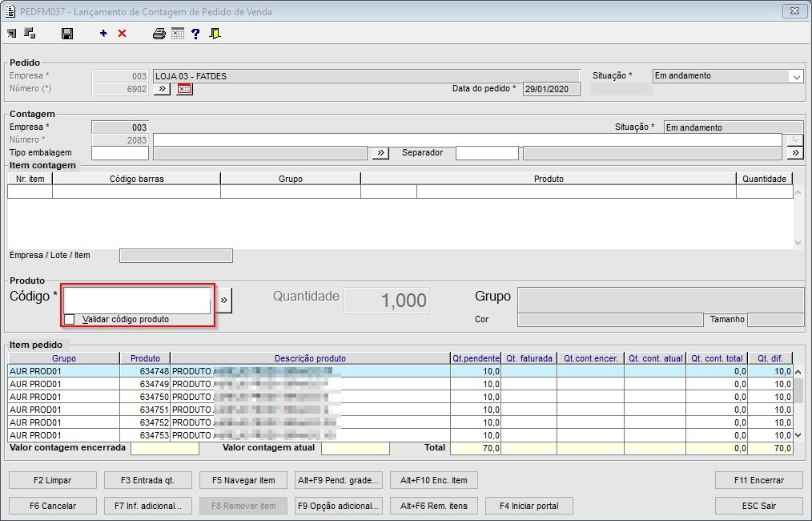The image size is (812, 521).
Task: Print using the printer icon
Action: [159, 34]
